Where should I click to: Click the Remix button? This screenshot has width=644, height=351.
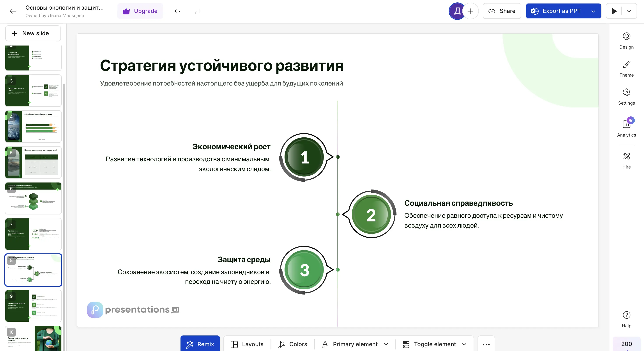pos(200,344)
